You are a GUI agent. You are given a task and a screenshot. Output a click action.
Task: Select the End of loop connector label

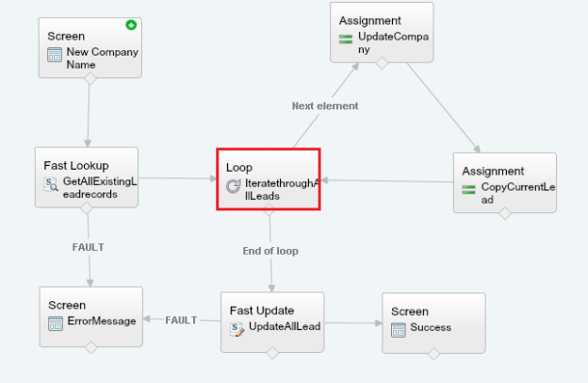pyautogui.click(x=270, y=251)
